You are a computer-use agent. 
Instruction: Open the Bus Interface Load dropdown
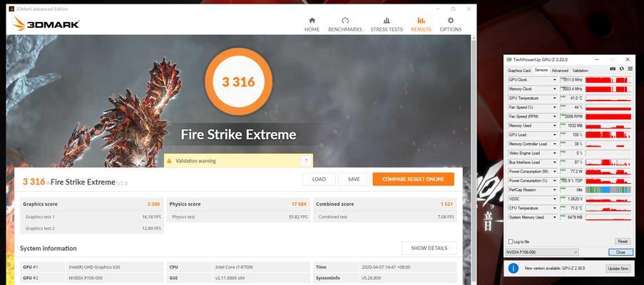[x=554, y=162]
